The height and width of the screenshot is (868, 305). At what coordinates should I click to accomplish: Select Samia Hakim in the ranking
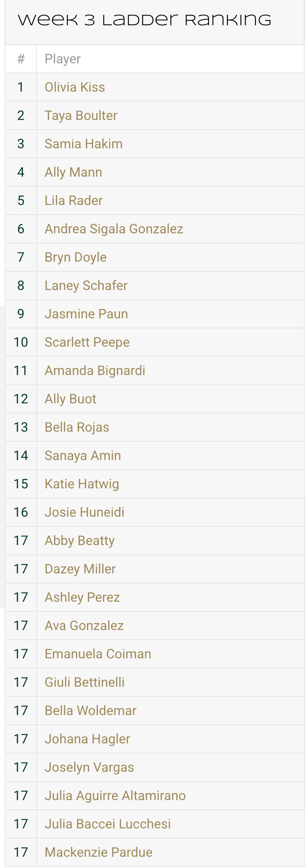(x=84, y=144)
